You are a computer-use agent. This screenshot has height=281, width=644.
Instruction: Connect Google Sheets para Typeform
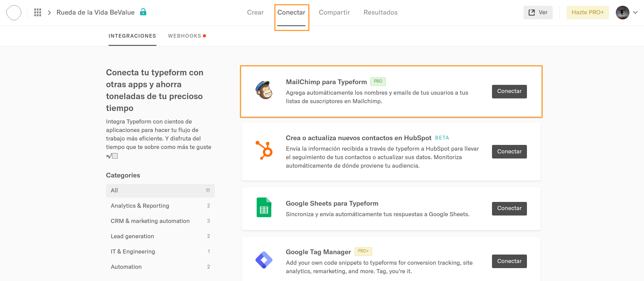click(509, 209)
